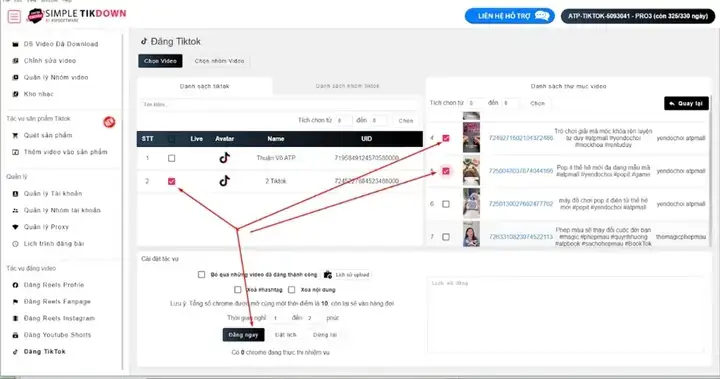
Task: Click Name column header
Action: [x=276, y=138]
